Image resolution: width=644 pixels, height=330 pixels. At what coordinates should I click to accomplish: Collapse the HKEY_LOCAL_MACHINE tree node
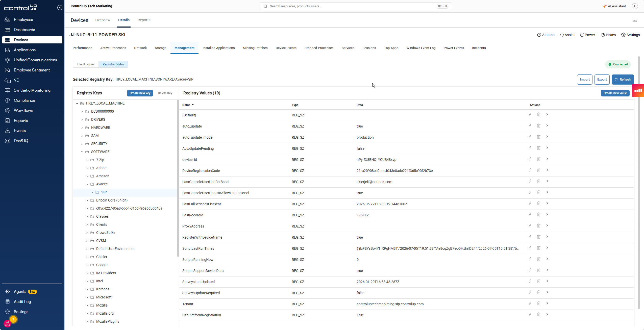click(x=77, y=103)
